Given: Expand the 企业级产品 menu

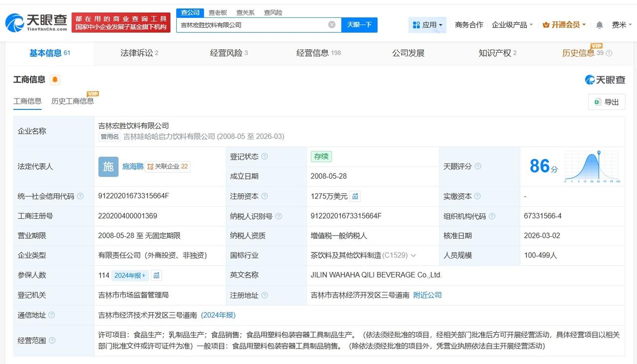Looking at the screenshot, I should [512, 25].
